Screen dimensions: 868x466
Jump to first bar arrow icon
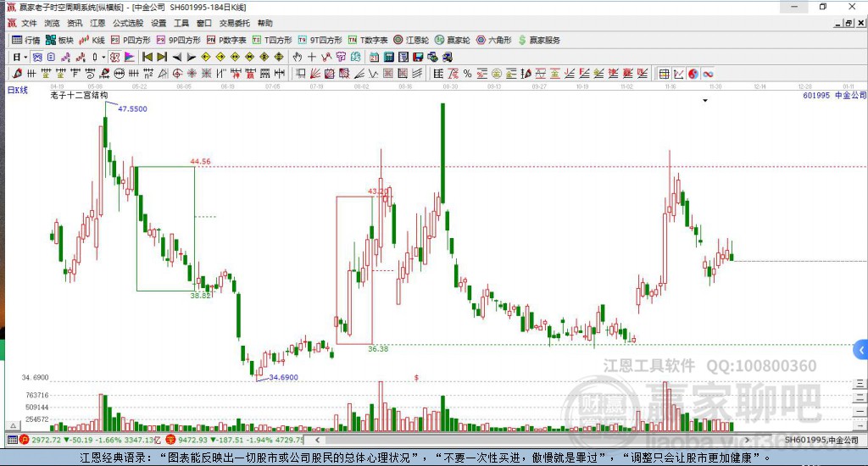coord(147,57)
